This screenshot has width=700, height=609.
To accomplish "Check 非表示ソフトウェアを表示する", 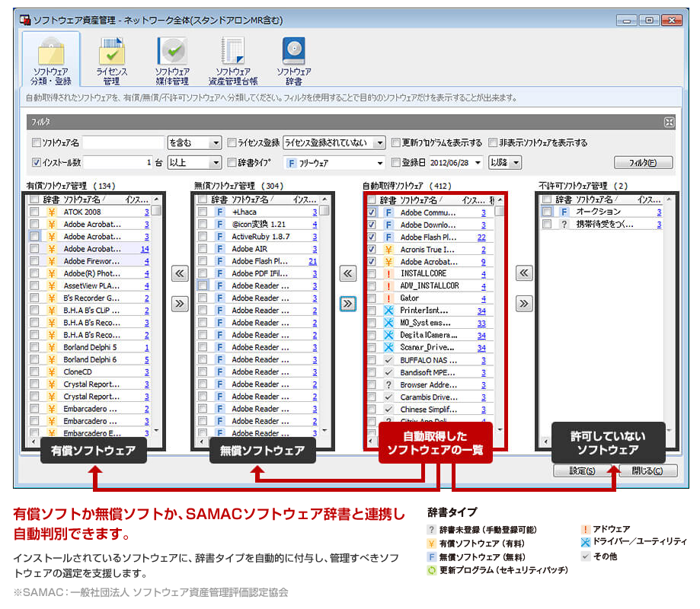I will click(493, 143).
